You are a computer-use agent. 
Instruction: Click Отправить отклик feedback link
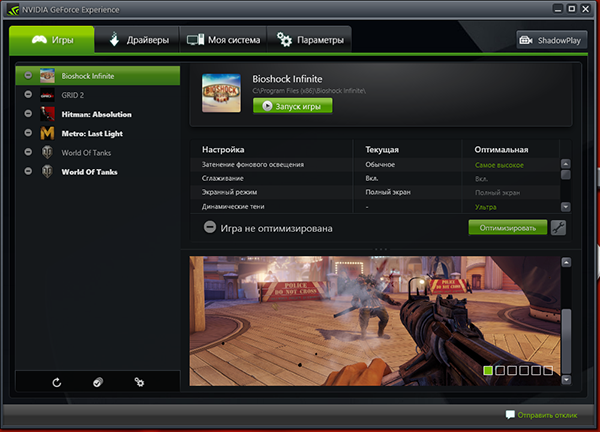click(x=547, y=415)
